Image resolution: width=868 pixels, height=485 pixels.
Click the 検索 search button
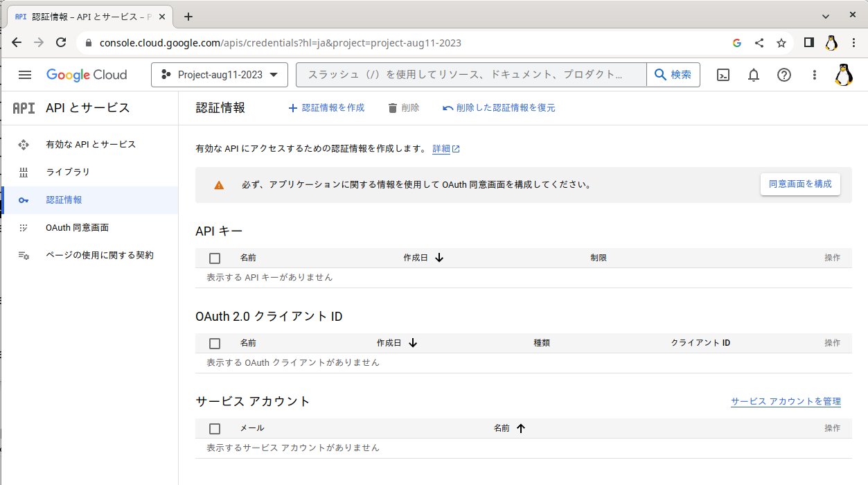pyautogui.click(x=673, y=75)
